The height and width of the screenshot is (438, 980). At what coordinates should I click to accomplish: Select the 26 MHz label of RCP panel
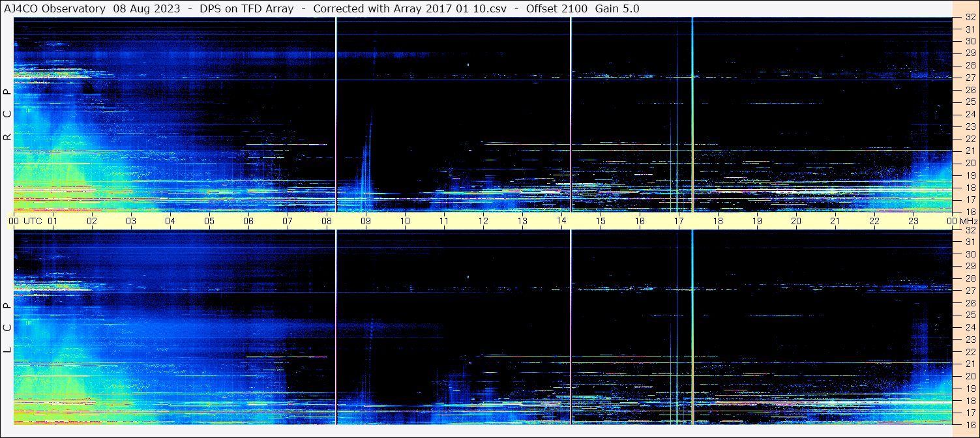[970, 90]
